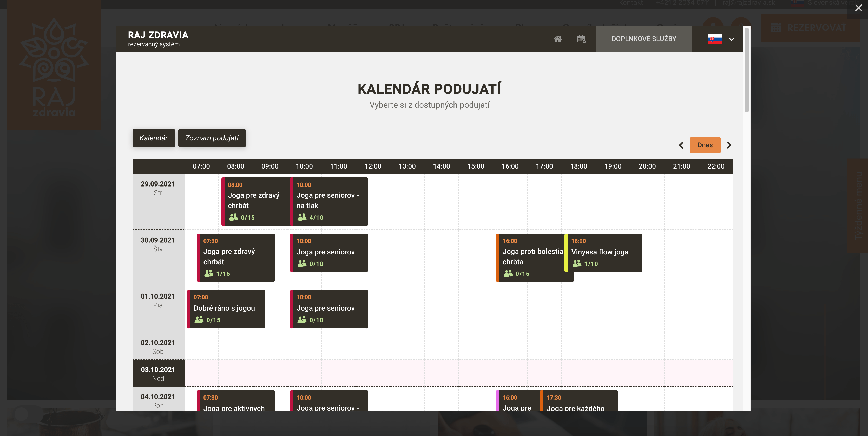This screenshot has width=868, height=436.
Task: Open DOPLNKOVÉ SLUŽBY menu item
Action: [643, 39]
